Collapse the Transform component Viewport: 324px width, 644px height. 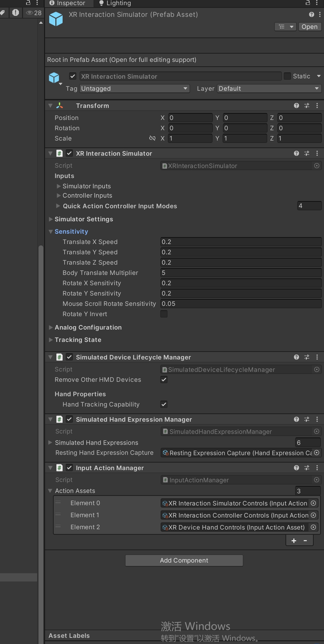coord(51,106)
